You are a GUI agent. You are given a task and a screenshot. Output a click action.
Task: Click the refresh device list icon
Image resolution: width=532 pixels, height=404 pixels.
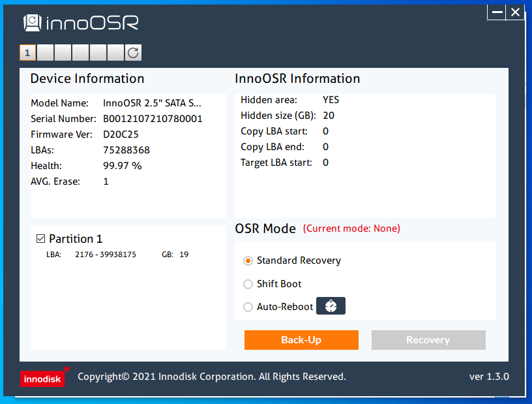point(133,53)
